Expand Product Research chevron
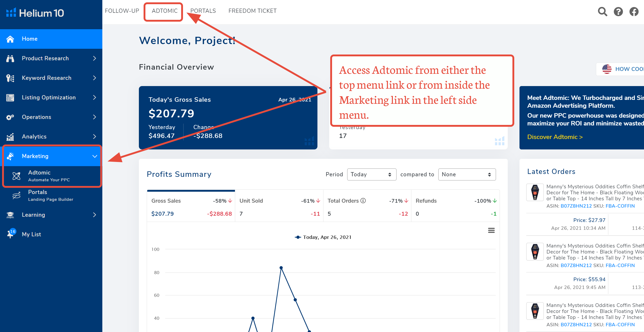Image resolution: width=644 pixels, height=332 pixels. [94, 58]
